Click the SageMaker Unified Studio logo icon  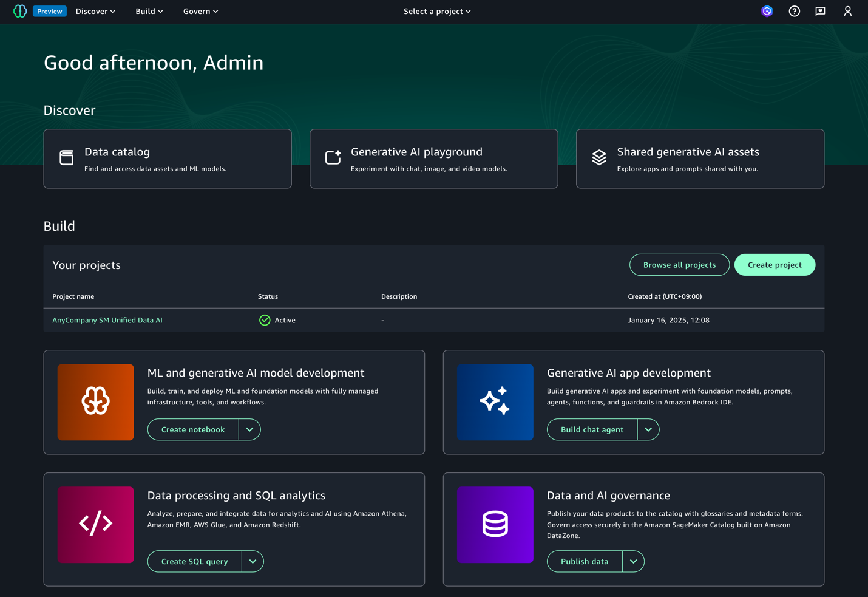pyautogui.click(x=20, y=11)
